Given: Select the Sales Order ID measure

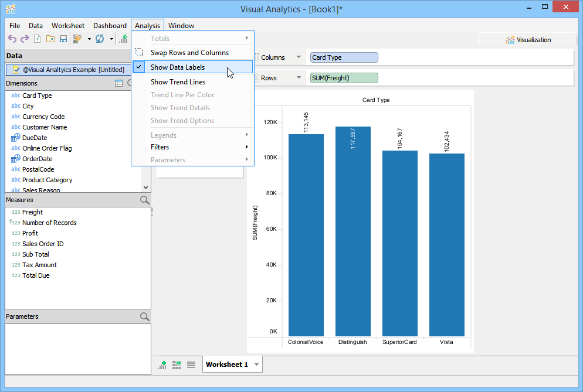Looking at the screenshot, I should tap(43, 244).
